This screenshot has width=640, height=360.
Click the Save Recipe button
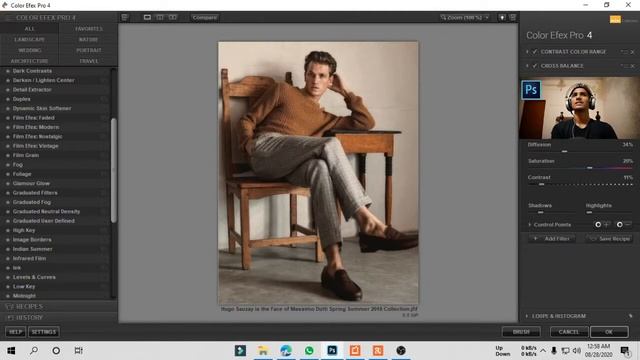click(x=610, y=239)
